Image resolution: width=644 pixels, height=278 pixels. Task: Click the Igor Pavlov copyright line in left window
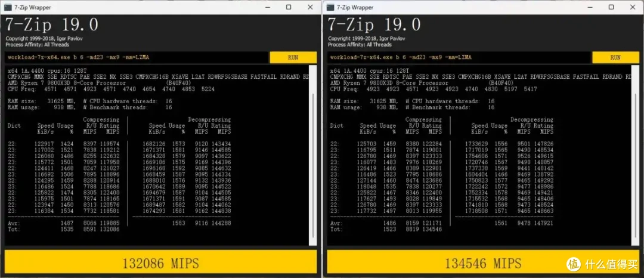(44, 39)
